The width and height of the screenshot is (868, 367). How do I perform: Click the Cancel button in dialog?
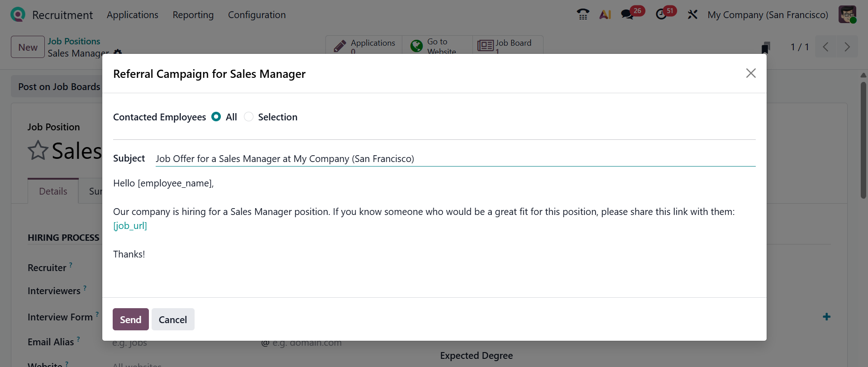(x=173, y=319)
